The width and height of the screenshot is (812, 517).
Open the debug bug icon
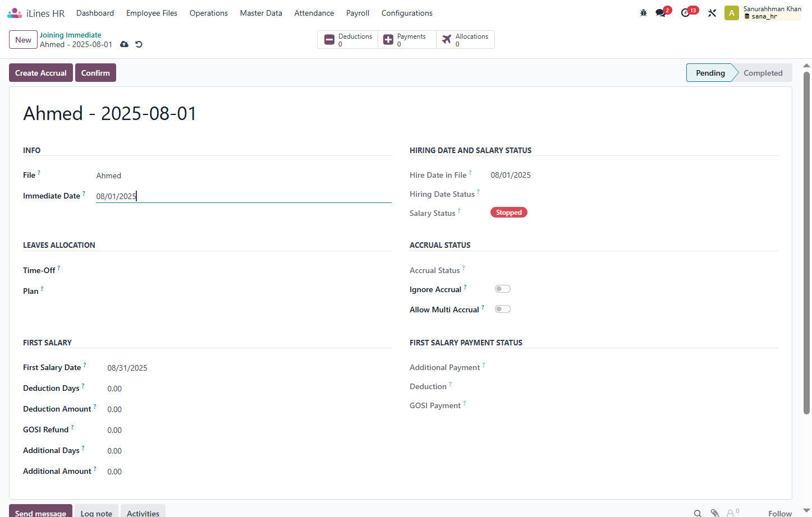click(644, 13)
